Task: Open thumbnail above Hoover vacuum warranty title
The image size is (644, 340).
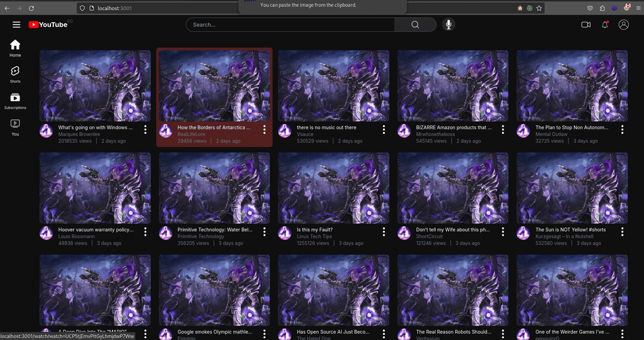Action: pos(95,188)
